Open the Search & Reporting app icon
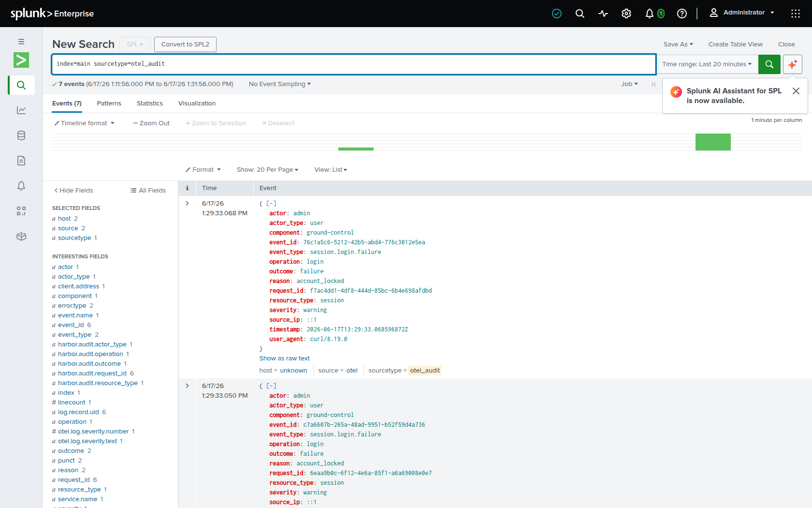Image resolution: width=812 pixels, height=508 pixels. pos(21,60)
